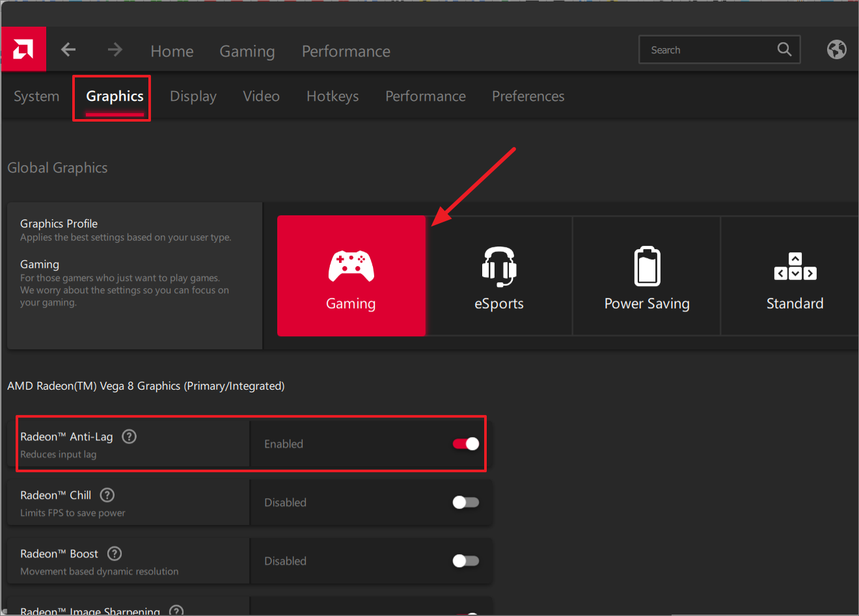
Task: Click the Enabled status for Anti-Lag
Action: (x=284, y=444)
